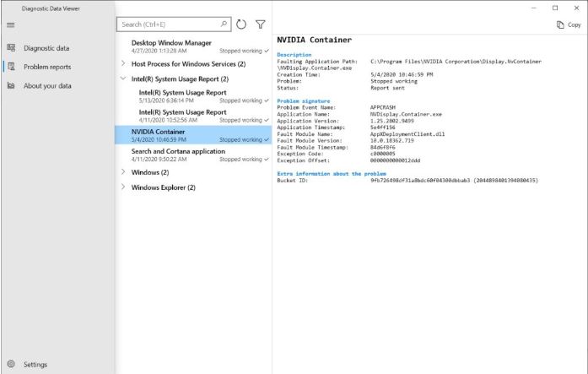Open Settings page
Image resolution: width=588 pixels, height=374 pixels.
35,364
